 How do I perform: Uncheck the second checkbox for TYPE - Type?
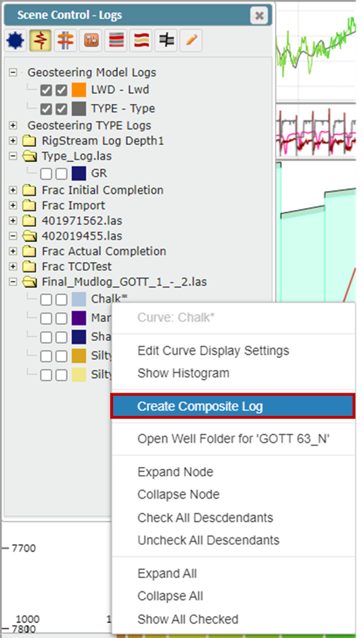pyautogui.click(x=61, y=109)
